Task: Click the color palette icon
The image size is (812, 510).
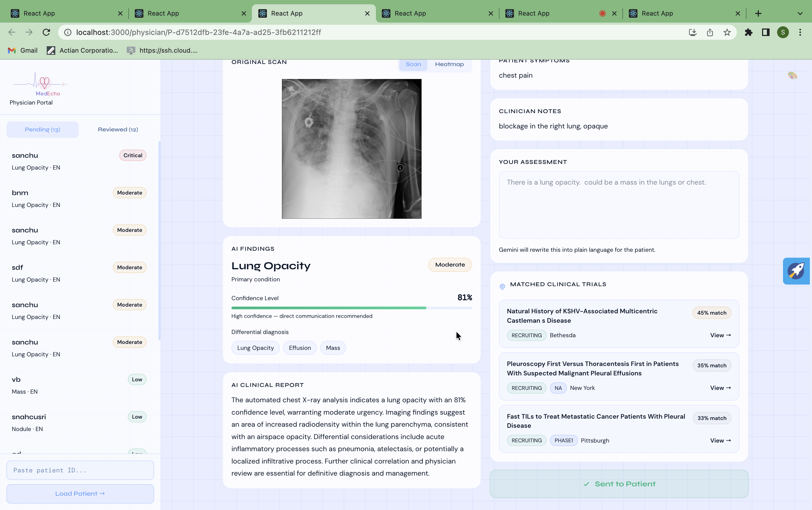Action: pos(792,75)
